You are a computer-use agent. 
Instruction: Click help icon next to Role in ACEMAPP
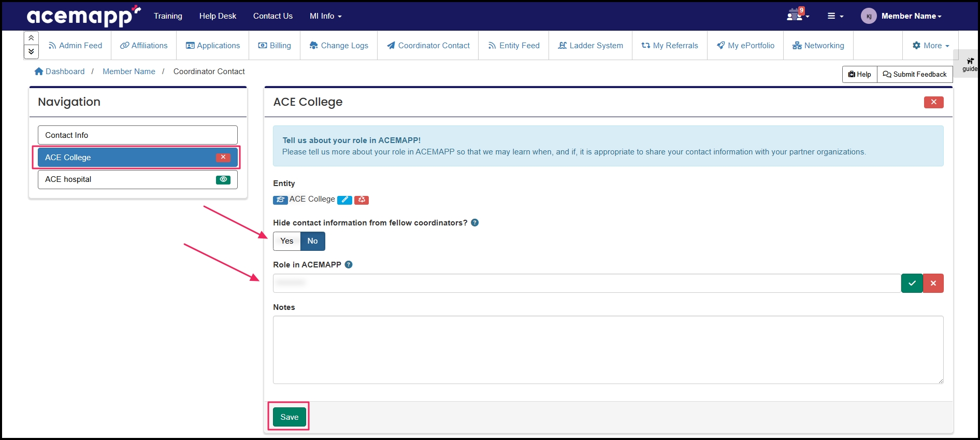349,265
